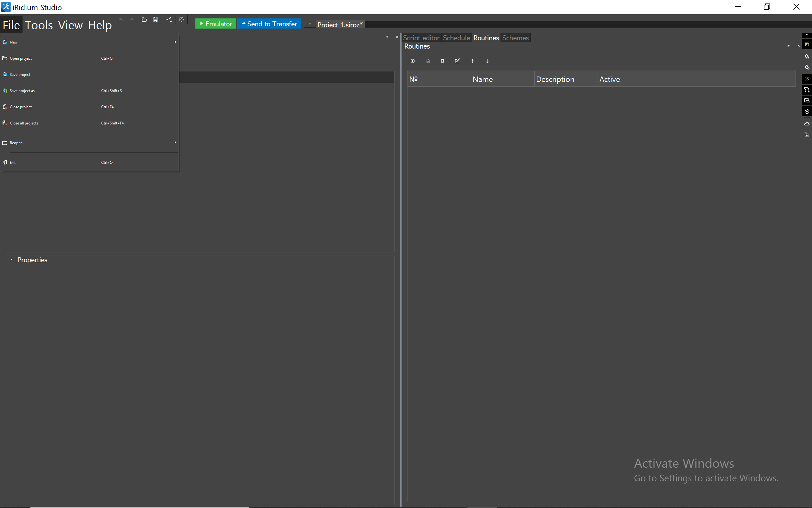This screenshot has height=508, width=812.
Task: Switch to the Schemes tab
Action: pyautogui.click(x=515, y=38)
